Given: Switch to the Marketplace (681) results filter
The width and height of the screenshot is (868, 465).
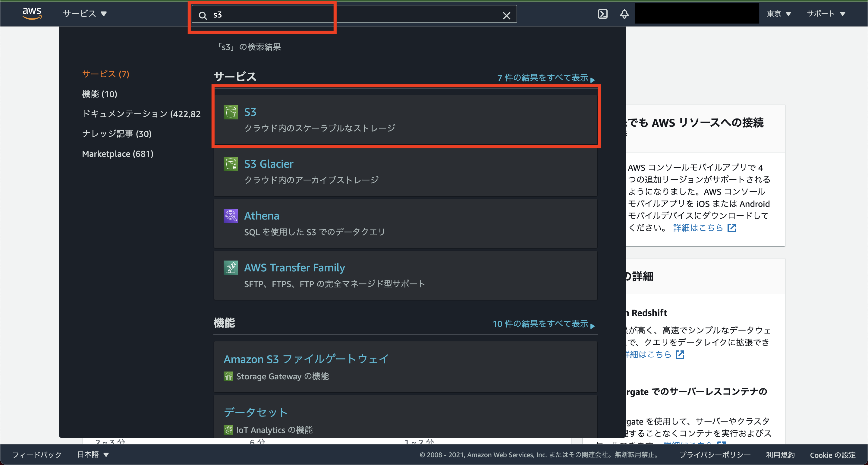Looking at the screenshot, I should (117, 154).
